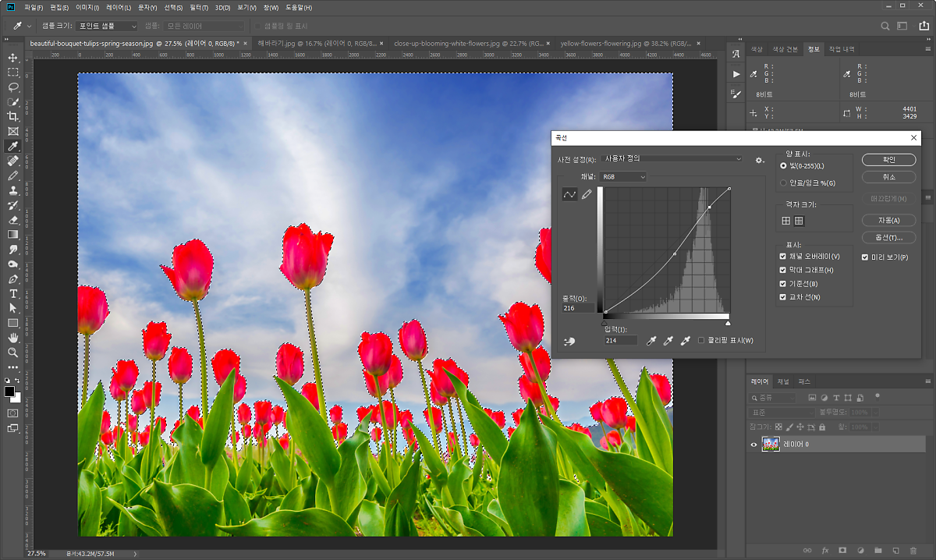Select the Lasso tool
936x560 pixels.
13,87
